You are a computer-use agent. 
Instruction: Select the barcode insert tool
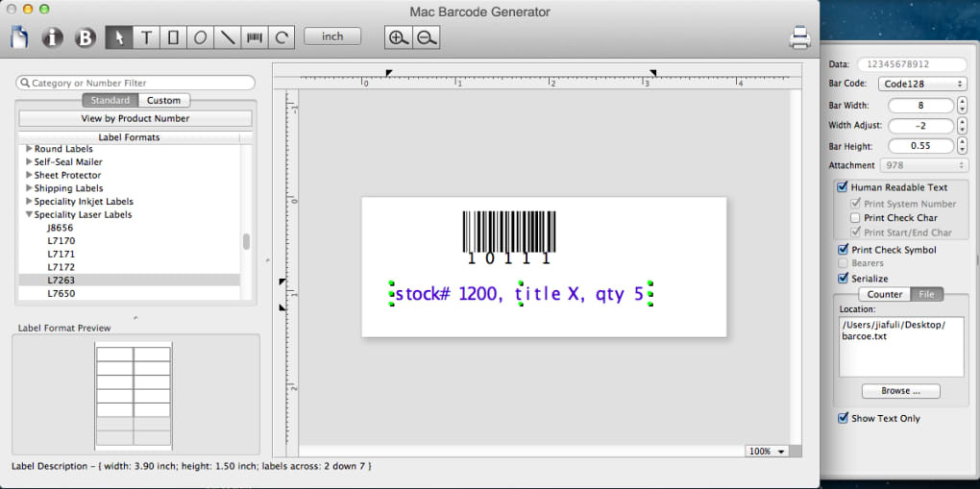255,37
